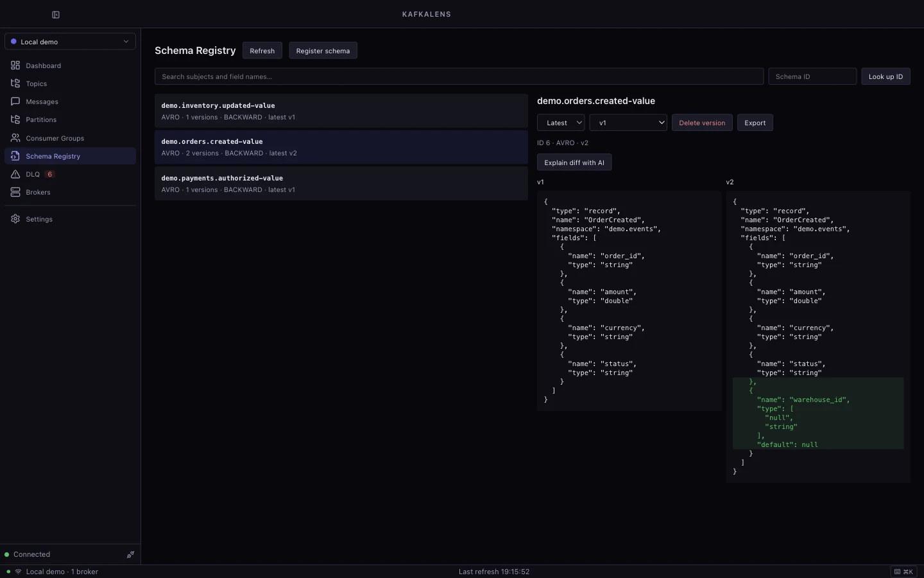Open Messages via its speech bubble icon
Viewport: 924px width, 578px height.
coord(15,101)
